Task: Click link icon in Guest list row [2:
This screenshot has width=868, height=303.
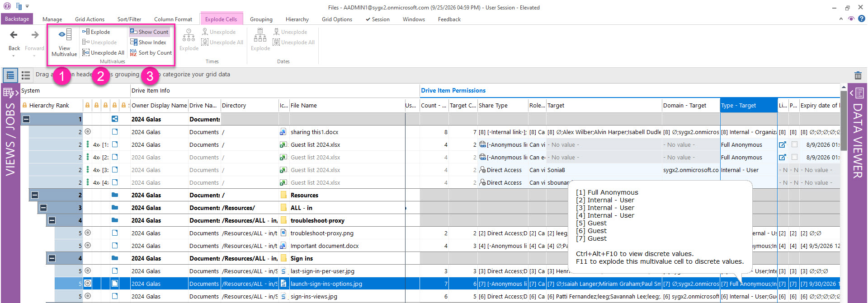Action: click(783, 157)
